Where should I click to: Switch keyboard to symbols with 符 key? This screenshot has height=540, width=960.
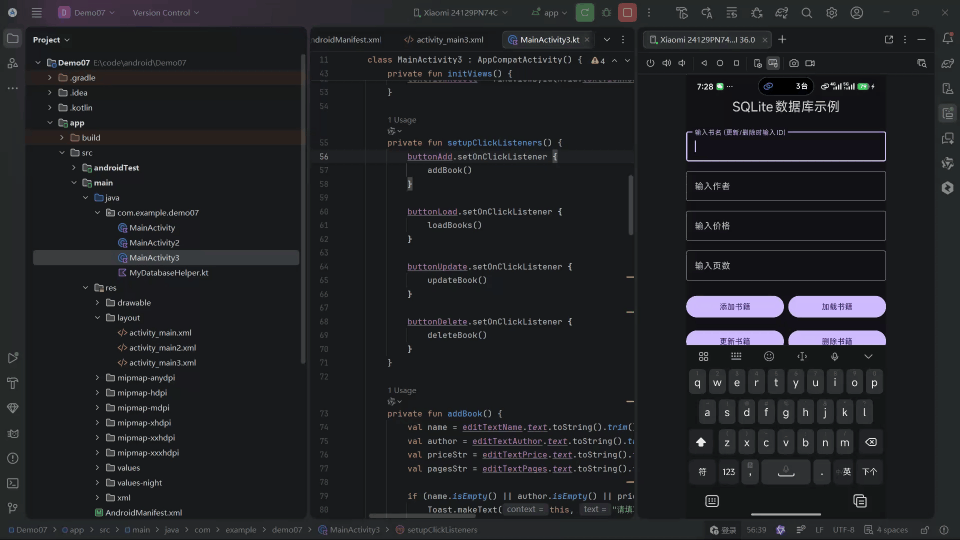[702, 471]
